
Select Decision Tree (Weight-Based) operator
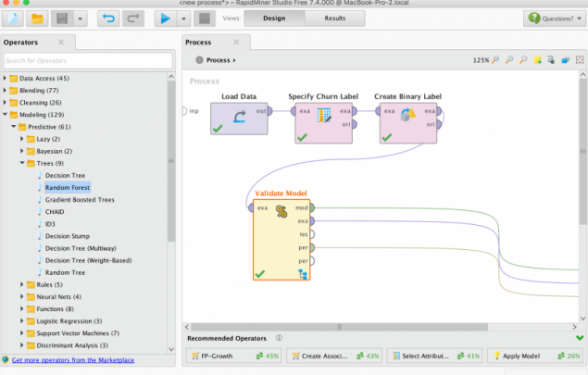88,260
